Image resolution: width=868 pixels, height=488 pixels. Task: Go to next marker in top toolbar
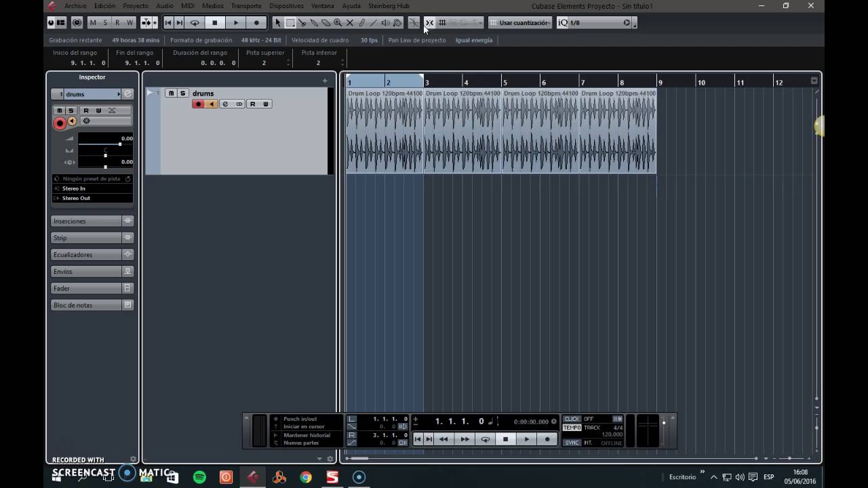pos(180,22)
